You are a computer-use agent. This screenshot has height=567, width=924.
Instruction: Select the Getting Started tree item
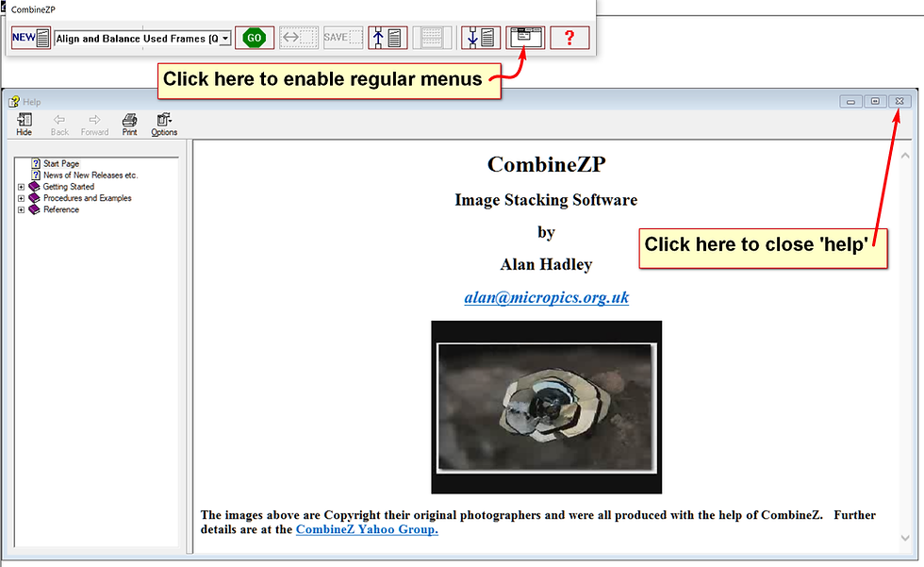pyautogui.click(x=68, y=186)
